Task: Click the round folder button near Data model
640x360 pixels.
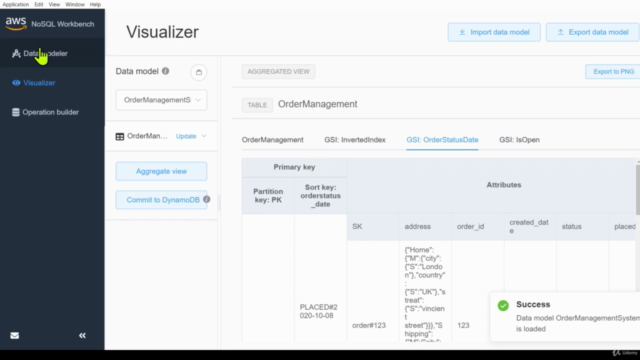Action: click(x=199, y=72)
